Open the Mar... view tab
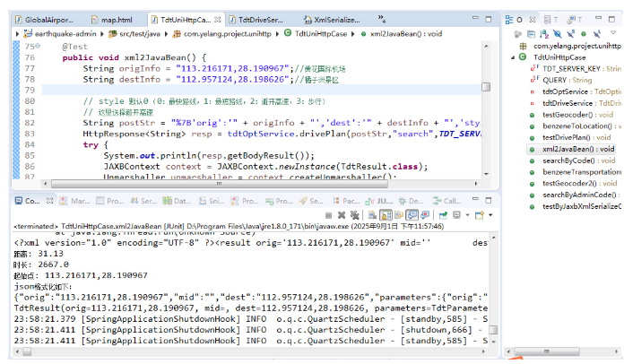Screen dimensions: 624x364 [x=75, y=201]
